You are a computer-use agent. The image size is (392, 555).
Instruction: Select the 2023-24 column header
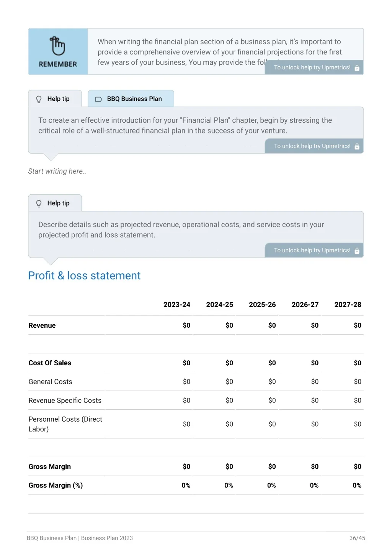tap(177, 305)
